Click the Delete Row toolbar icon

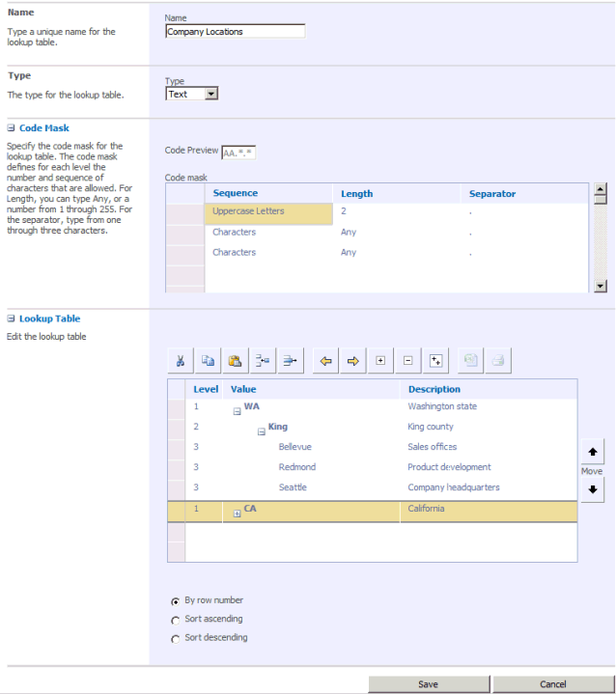(x=290, y=361)
